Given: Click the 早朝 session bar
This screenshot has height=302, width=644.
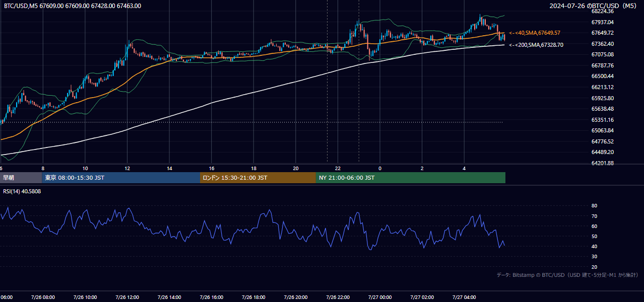Looking at the screenshot, I should click(21, 178).
